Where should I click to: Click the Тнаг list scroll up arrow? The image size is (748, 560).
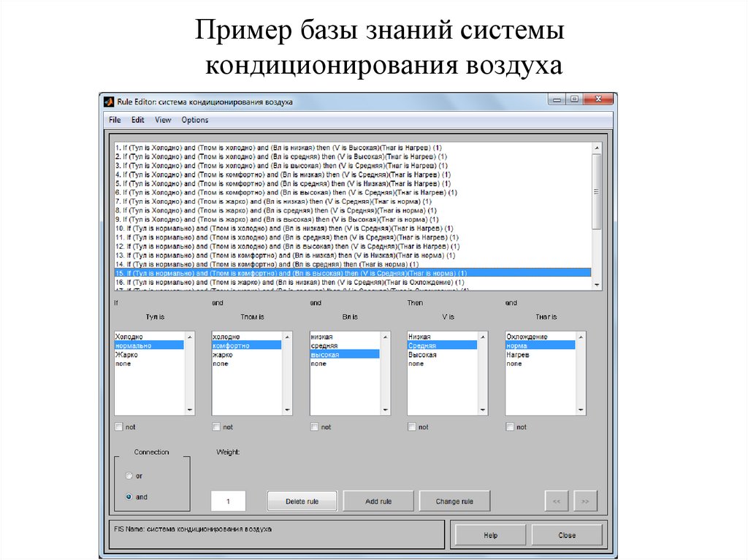[581, 337]
